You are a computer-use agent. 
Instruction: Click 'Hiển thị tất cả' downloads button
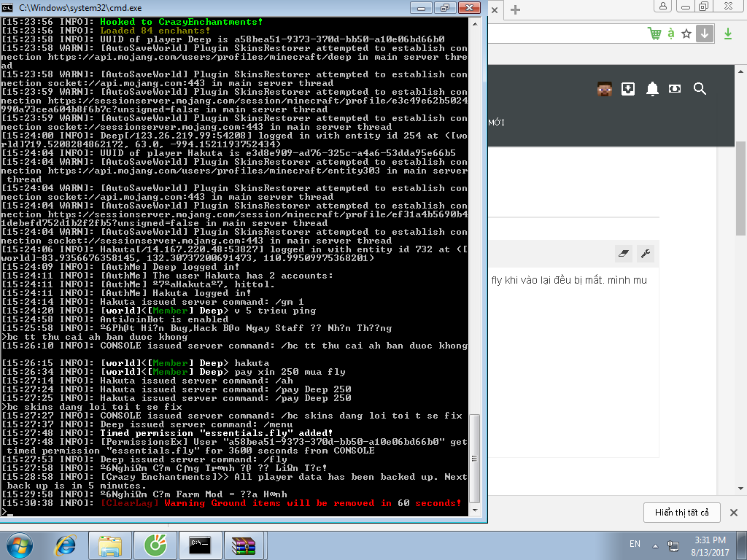[682, 513]
